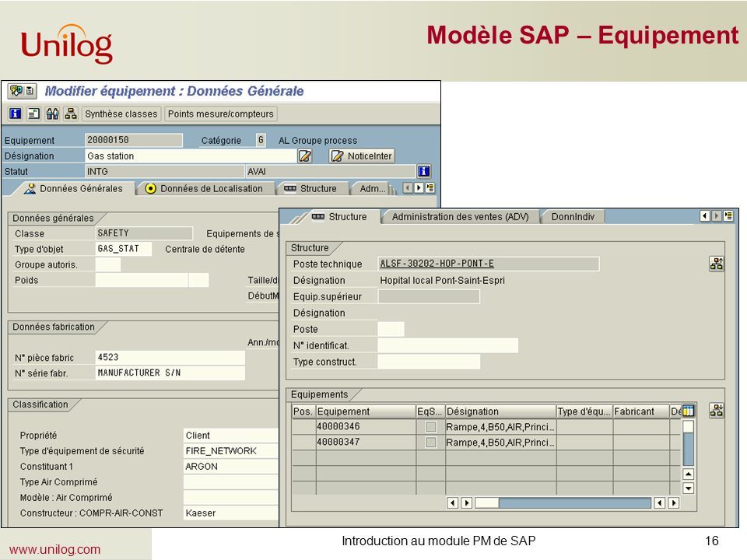The height and width of the screenshot is (560, 747).
Task: Open the DonnIndiv tab
Action: (x=573, y=217)
